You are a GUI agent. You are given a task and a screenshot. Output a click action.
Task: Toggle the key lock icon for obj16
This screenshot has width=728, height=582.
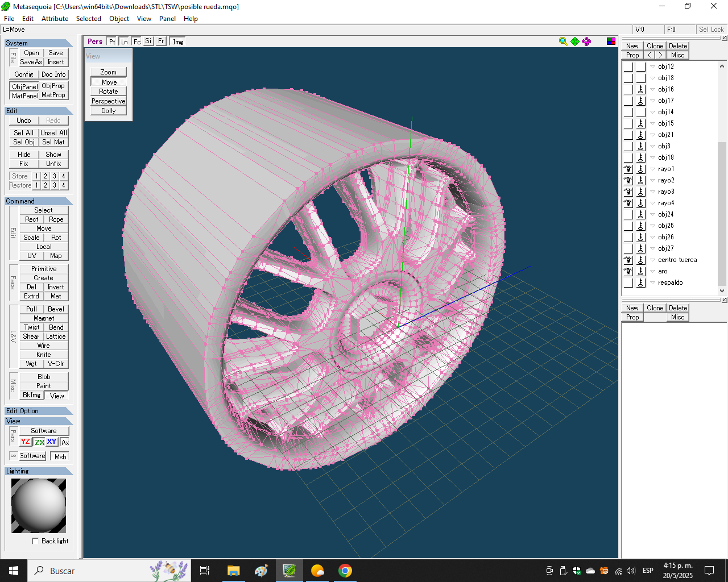point(640,89)
